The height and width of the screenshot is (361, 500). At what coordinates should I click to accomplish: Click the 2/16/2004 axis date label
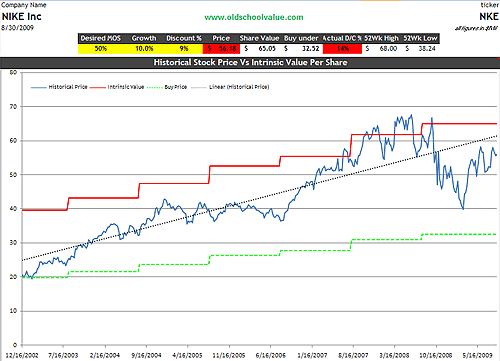[105, 355]
